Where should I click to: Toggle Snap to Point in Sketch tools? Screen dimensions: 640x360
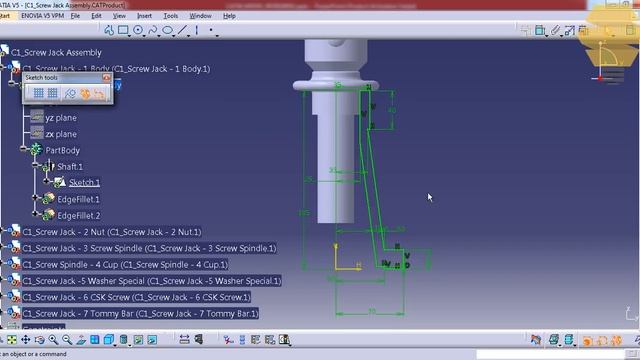(53, 93)
